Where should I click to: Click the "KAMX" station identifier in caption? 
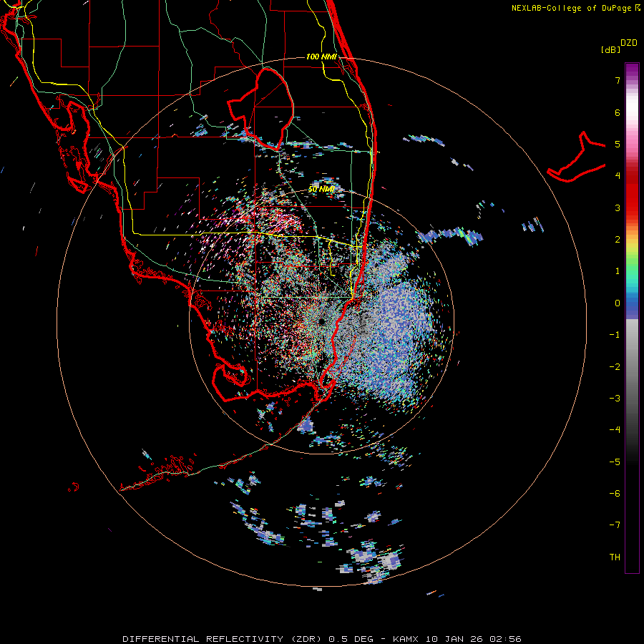tap(406, 639)
